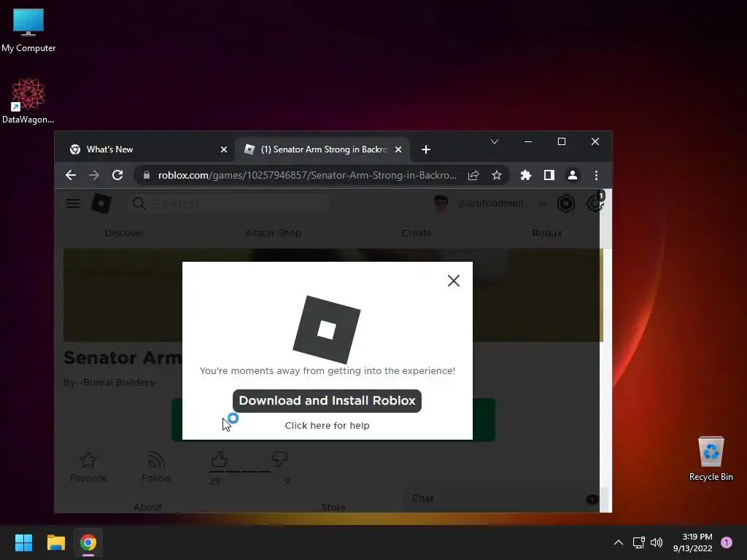747x560 pixels.
Task: Open network status tray icon
Action: point(638,542)
